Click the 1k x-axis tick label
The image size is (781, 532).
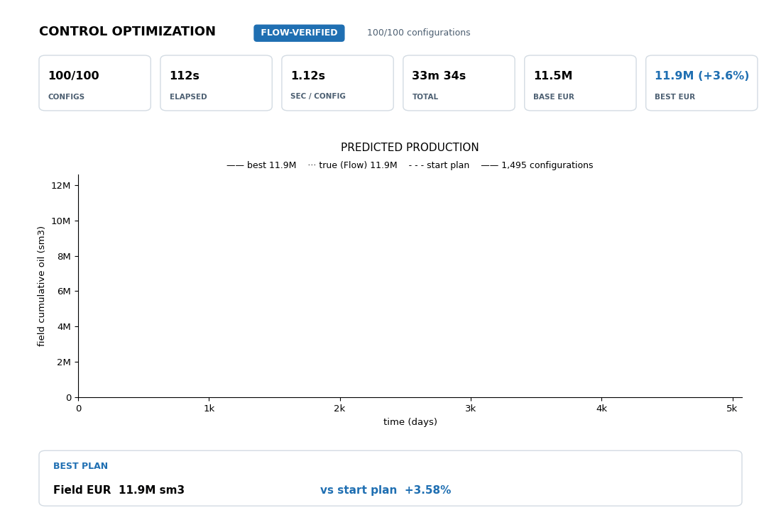click(209, 409)
